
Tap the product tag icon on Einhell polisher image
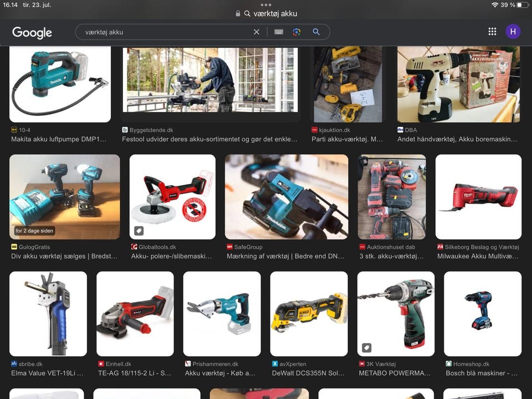click(139, 231)
